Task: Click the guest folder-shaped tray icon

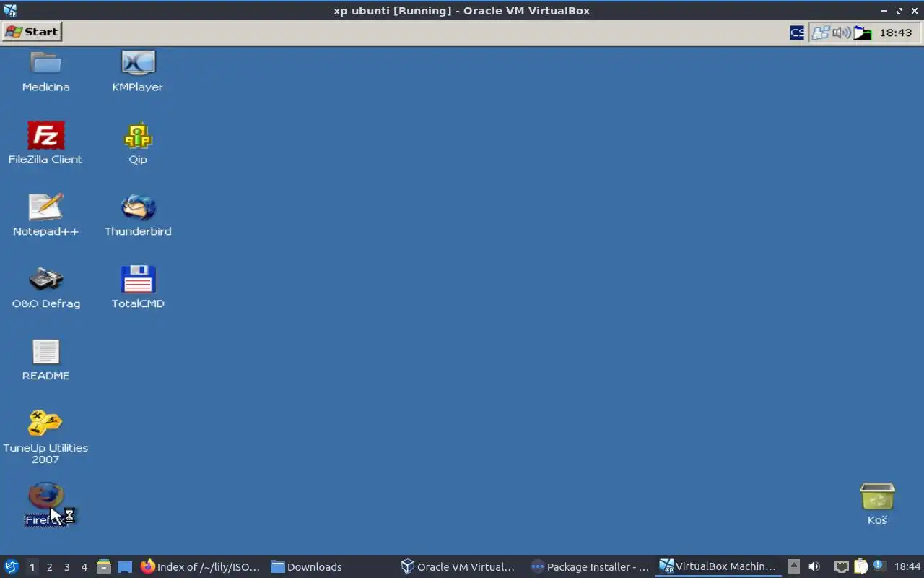Action: click(x=863, y=33)
